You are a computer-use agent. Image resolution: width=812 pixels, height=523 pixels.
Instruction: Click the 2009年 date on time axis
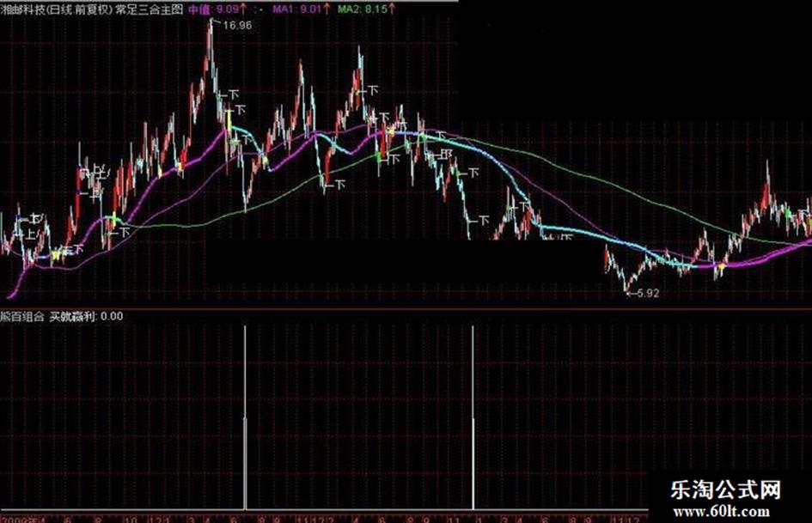click(21, 519)
